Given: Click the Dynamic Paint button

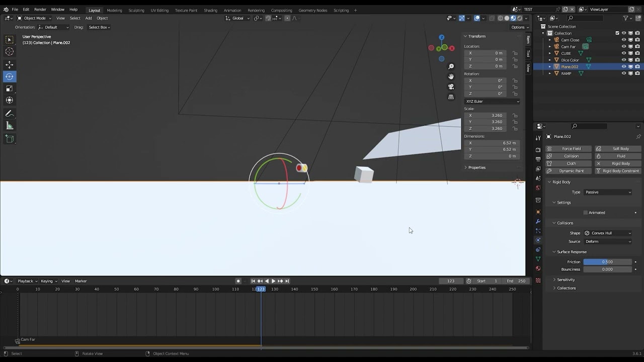Looking at the screenshot, I should click(x=569, y=171).
